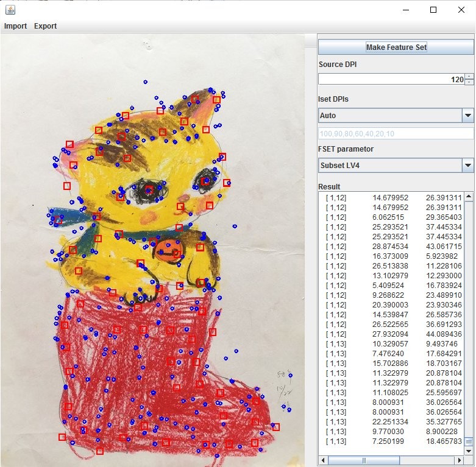Viewport: 476px width, 467px height.
Task: Open the Auto combo box
Action: click(x=396, y=116)
